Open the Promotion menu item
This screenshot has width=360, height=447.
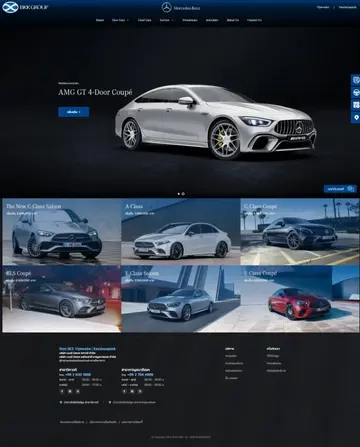(x=190, y=20)
